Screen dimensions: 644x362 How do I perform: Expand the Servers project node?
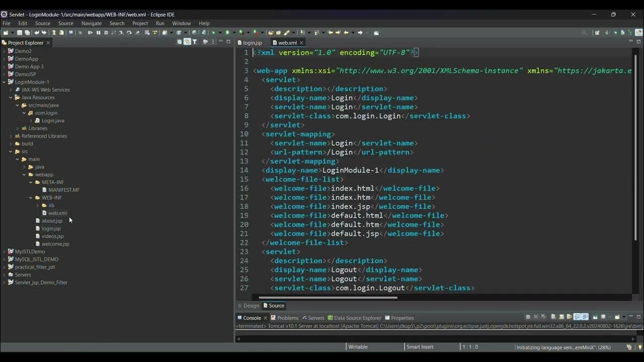pyautogui.click(x=4, y=275)
